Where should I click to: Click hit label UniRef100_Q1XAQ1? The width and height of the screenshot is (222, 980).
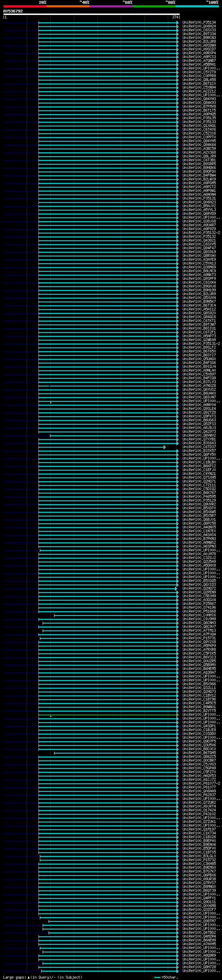coord(199,125)
